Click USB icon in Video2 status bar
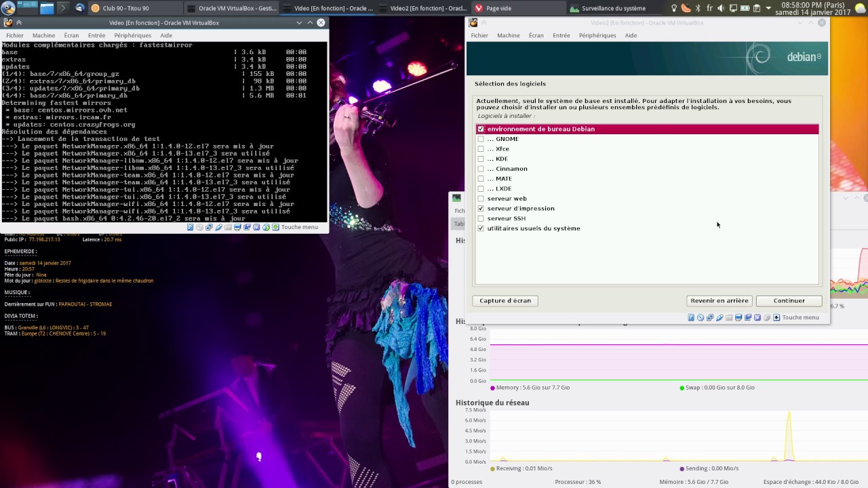This screenshot has height=488, width=868. (x=719, y=317)
